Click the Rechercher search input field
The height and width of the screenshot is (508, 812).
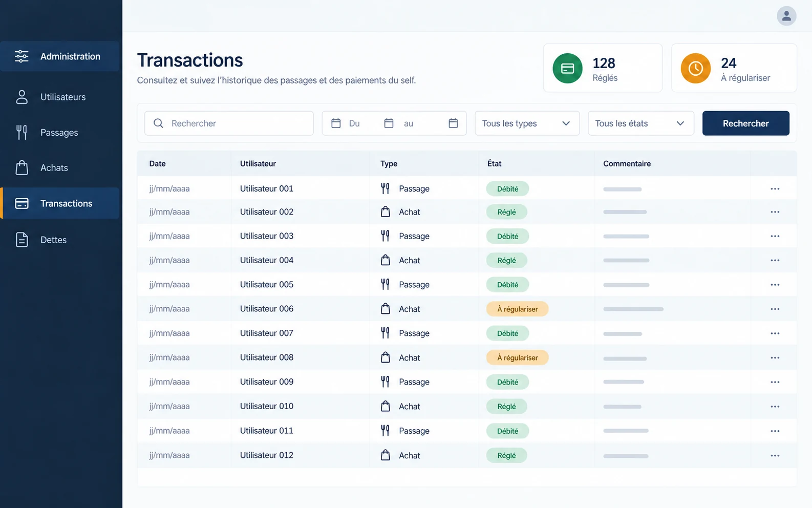coord(229,123)
